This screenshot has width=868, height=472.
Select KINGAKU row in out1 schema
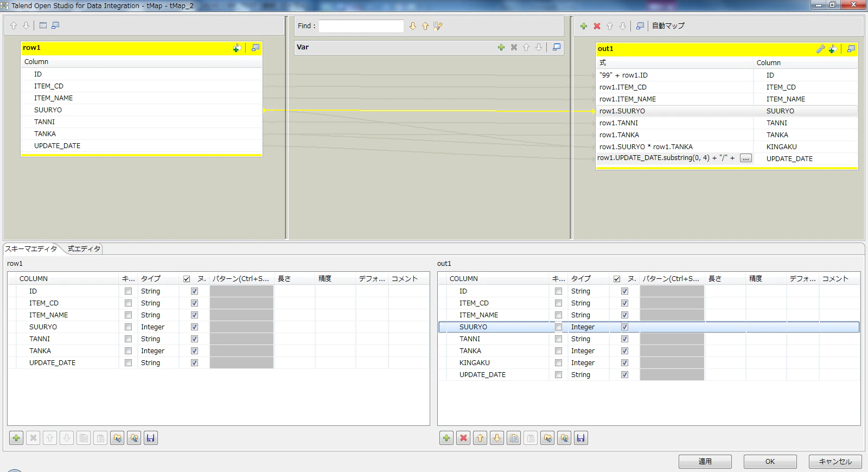649,363
